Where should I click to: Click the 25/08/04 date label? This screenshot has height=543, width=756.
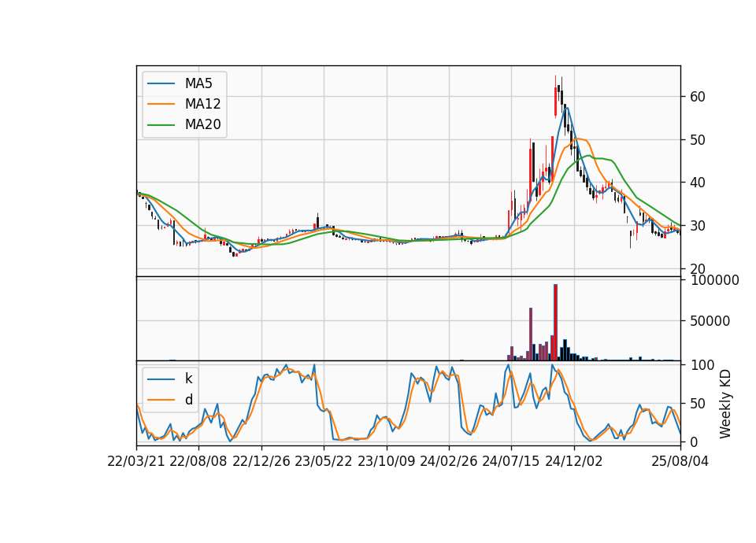pyautogui.click(x=680, y=461)
